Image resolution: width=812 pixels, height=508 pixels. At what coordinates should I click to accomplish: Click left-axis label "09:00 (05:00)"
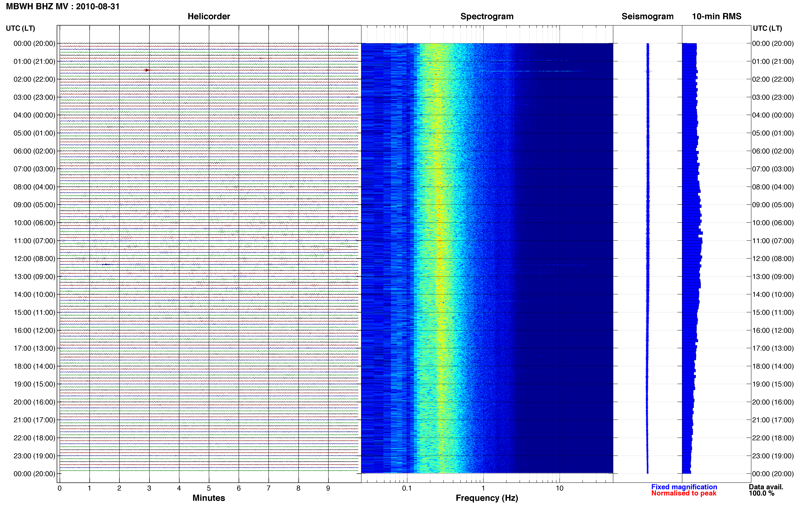tap(34, 205)
